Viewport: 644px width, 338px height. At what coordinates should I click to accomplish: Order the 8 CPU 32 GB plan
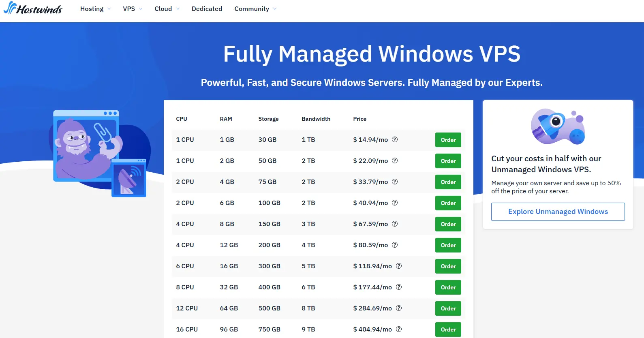[448, 287]
